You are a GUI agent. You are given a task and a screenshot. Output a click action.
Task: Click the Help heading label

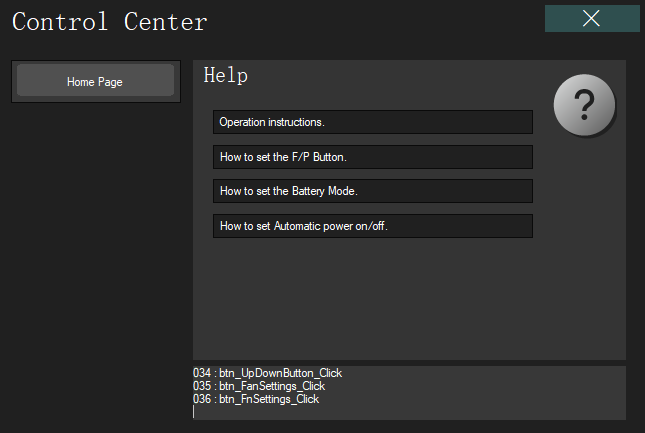[x=226, y=75]
